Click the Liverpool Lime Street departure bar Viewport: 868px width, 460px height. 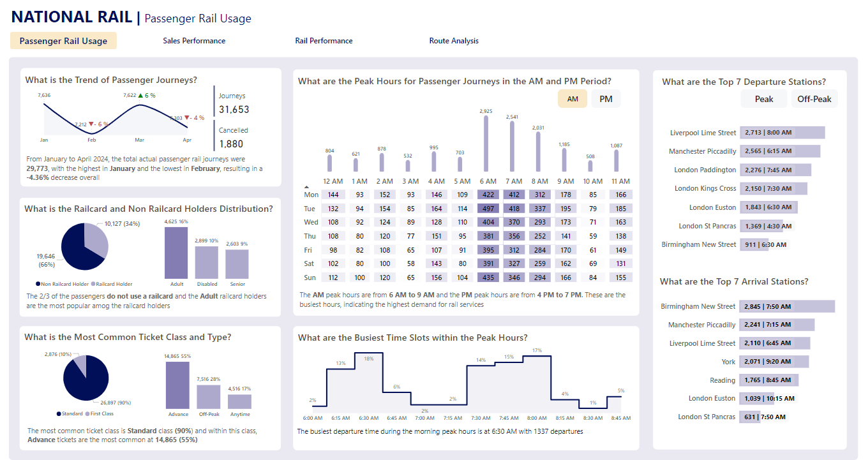coord(782,133)
